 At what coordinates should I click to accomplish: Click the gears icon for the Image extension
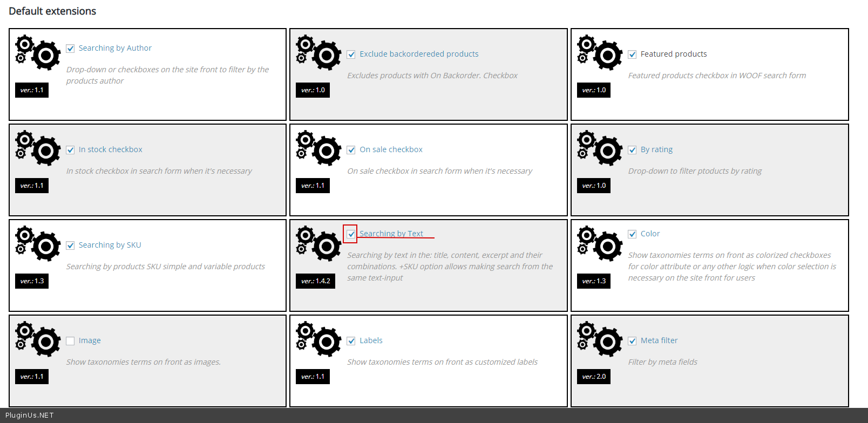tap(38, 339)
